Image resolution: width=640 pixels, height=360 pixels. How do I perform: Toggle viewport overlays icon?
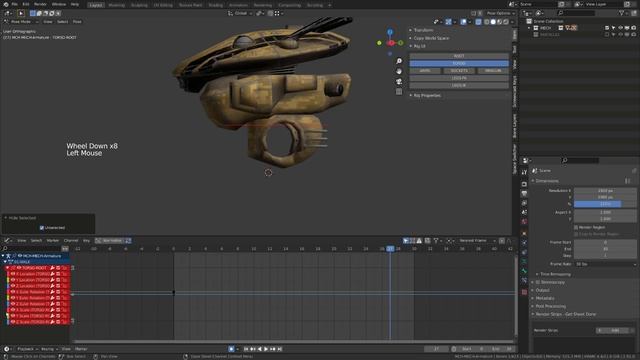point(463,22)
